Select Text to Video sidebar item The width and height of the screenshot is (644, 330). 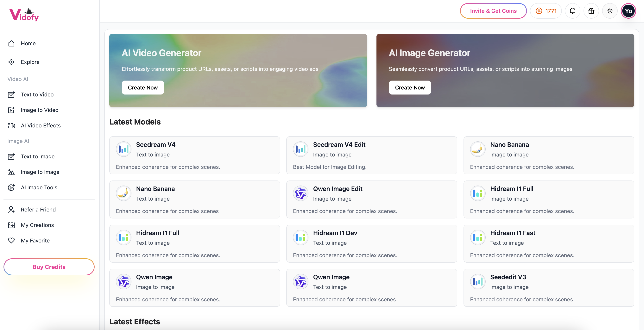tap(37, 95)
